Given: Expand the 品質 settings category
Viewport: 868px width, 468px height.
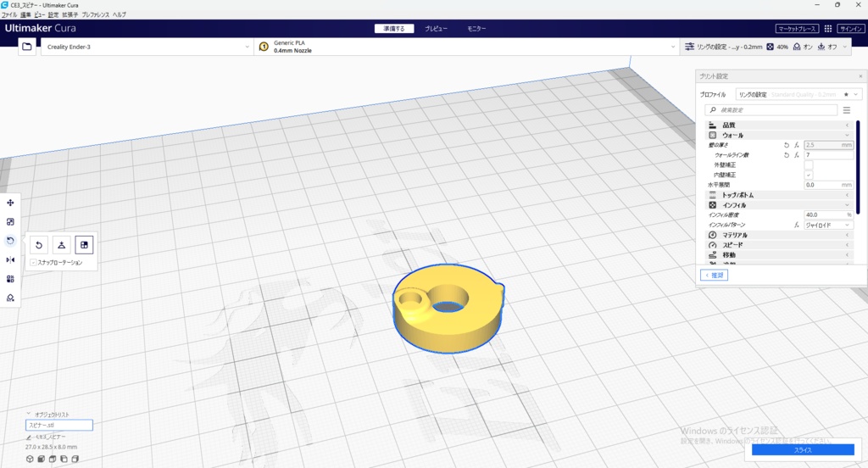Looking at the screenshot, I should pos(780,125).
